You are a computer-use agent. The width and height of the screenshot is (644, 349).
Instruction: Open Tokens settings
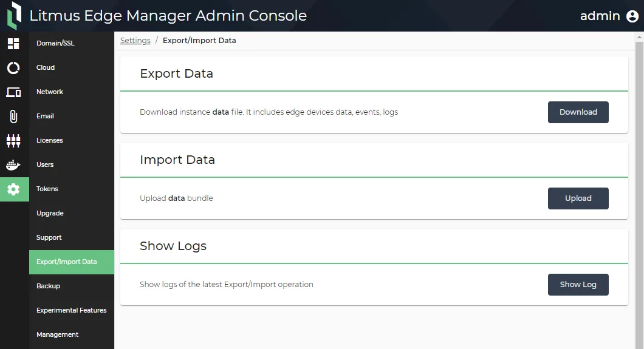(x=72, y=189)
